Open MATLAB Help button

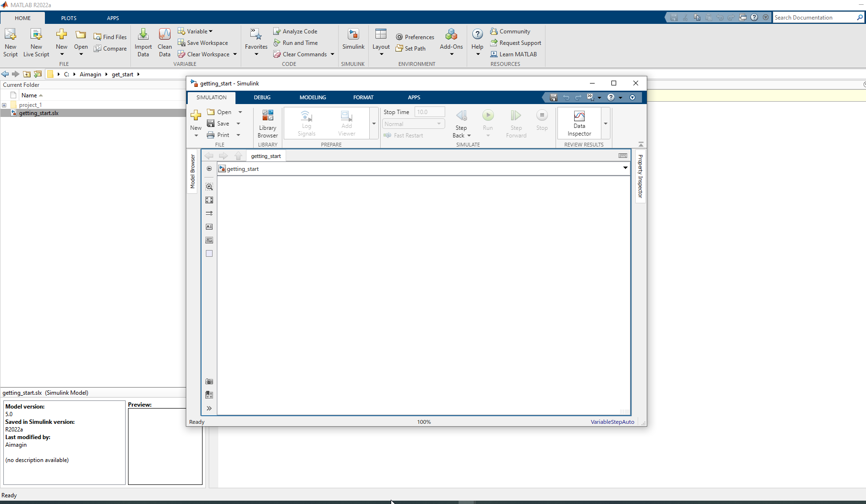tap(477, 42)
